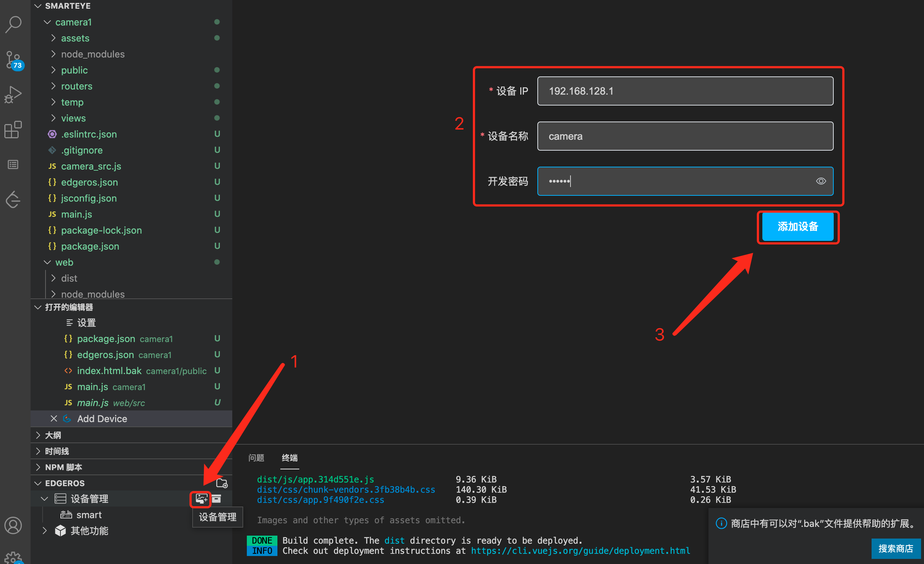This screenshot has width=924, height=564.
Task: Open the Search view in activity bar
Action: point(13,24)
